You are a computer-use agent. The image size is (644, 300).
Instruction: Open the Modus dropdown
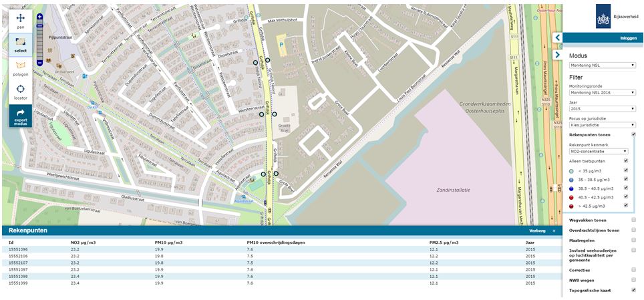(x=601, y=65)
